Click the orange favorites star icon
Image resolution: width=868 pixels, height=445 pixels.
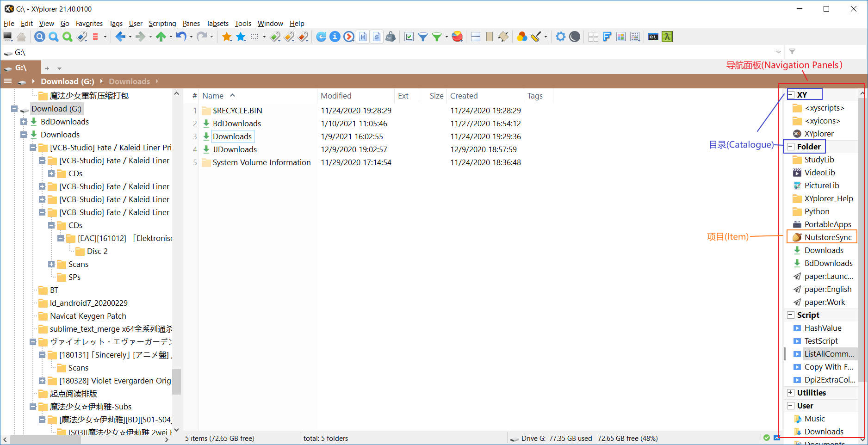coord(227,37)
